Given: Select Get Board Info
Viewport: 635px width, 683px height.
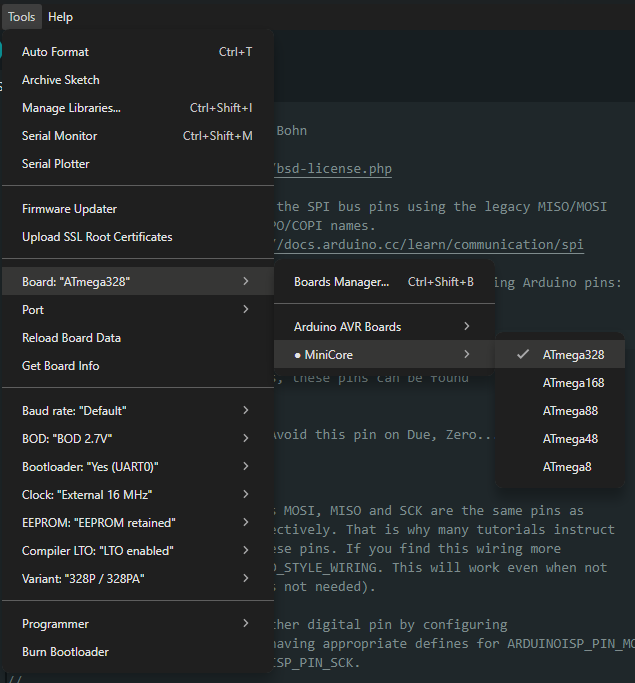Looking at the screenshot, I should tap(138, 365).
